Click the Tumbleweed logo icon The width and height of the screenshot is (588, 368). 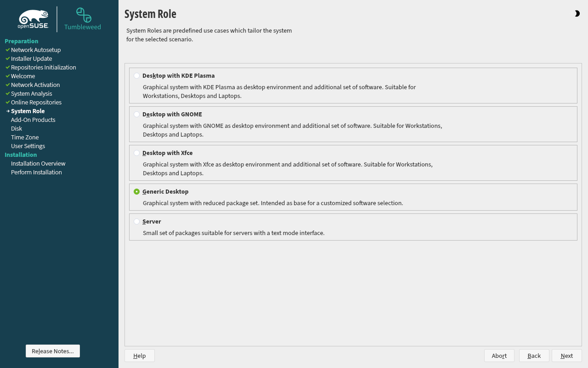pos(83,15)
